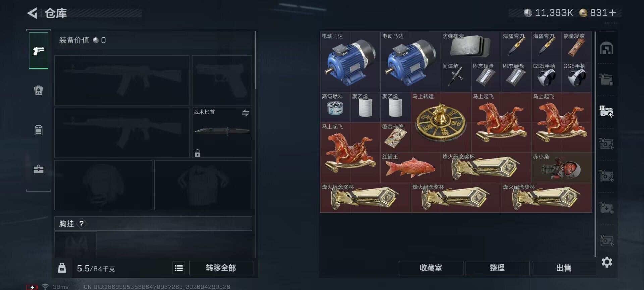Go back using the arrow beside 仓库
The height and width of the screenshot is (290, 644).
point(32,13)
